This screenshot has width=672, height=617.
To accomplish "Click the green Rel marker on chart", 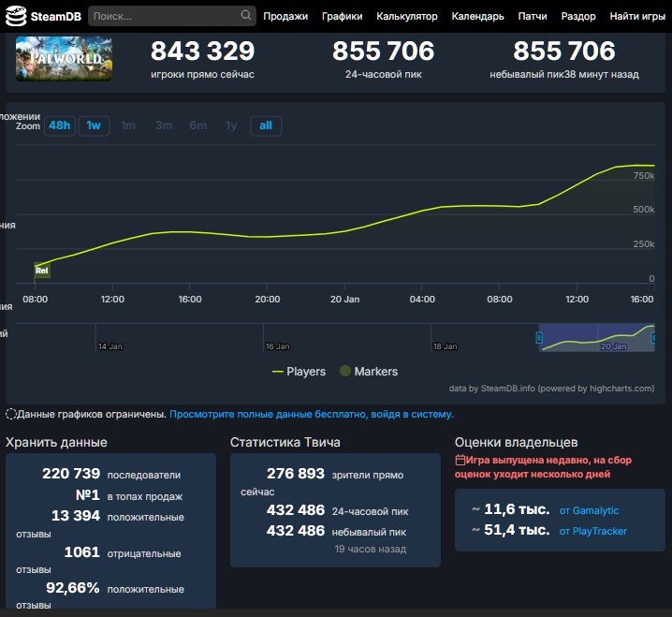I will click(x=41, y=271).
